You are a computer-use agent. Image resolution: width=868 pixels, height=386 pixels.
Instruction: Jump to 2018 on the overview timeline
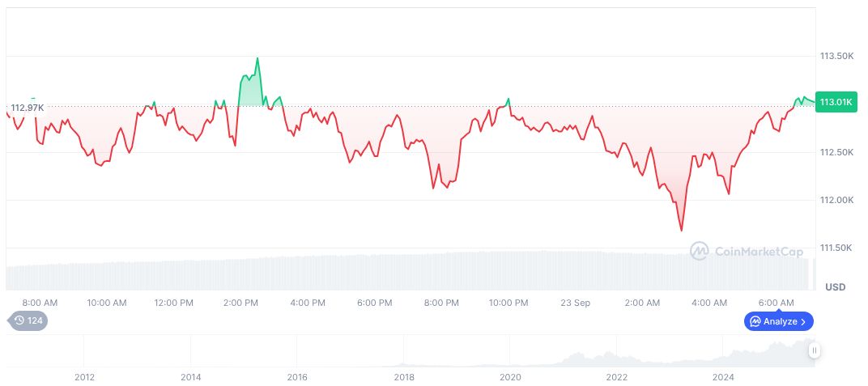coord(404,376)
